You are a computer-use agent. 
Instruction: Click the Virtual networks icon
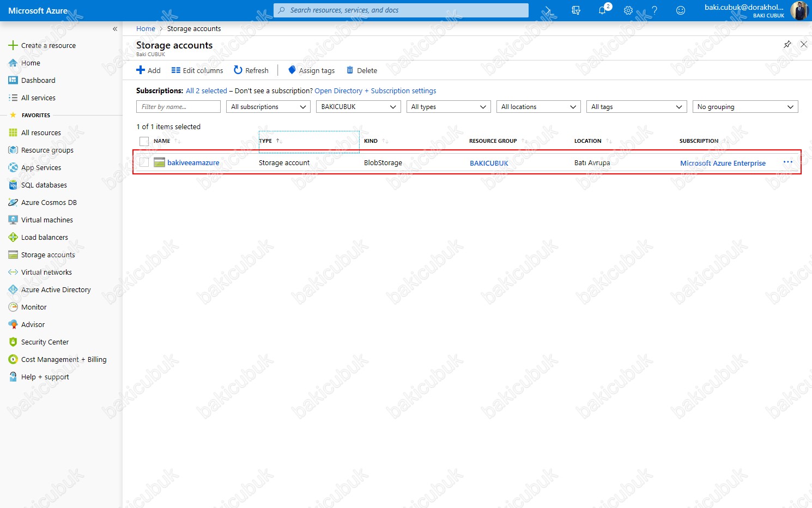pyautogui.click(x=13, y=272)
